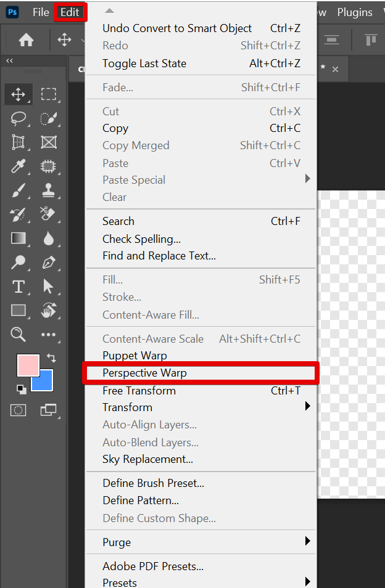Open the pink foreground color swatch

[x=28, y=365]
